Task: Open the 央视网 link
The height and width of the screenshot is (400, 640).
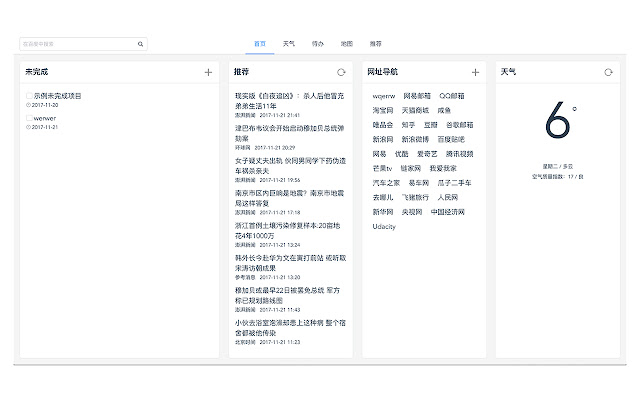Action: point(412,212)
